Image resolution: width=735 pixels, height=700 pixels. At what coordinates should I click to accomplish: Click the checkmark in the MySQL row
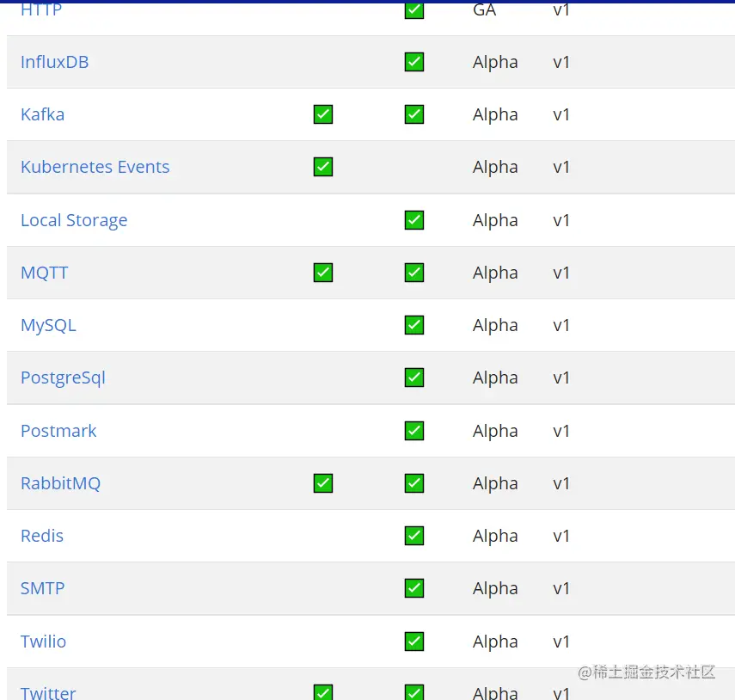tap(414, 325)
